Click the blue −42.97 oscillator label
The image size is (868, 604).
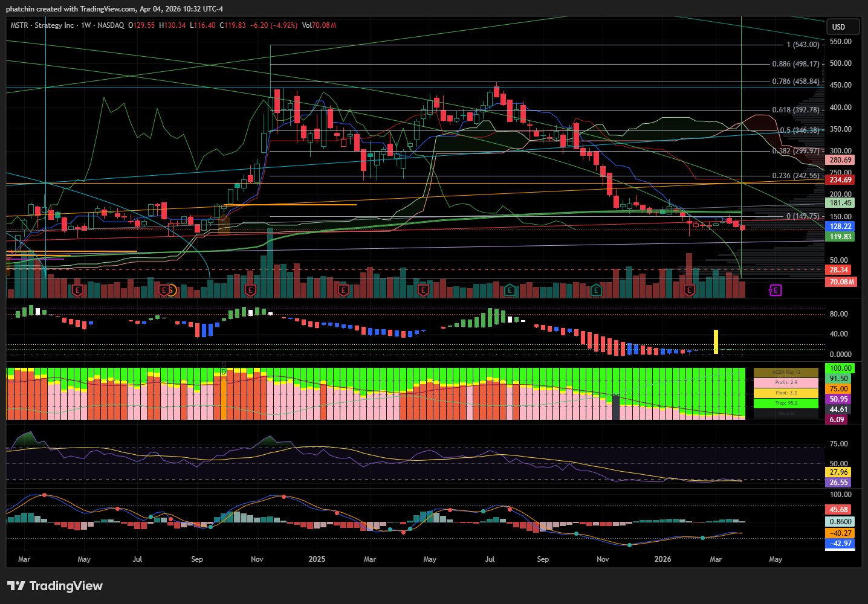point(840,544)
